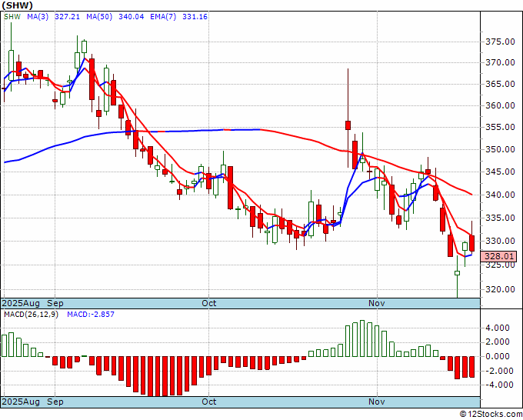Screen dimensions: 523x420
Task: Click the 365.00 price axis label
Action: point(500,84)
